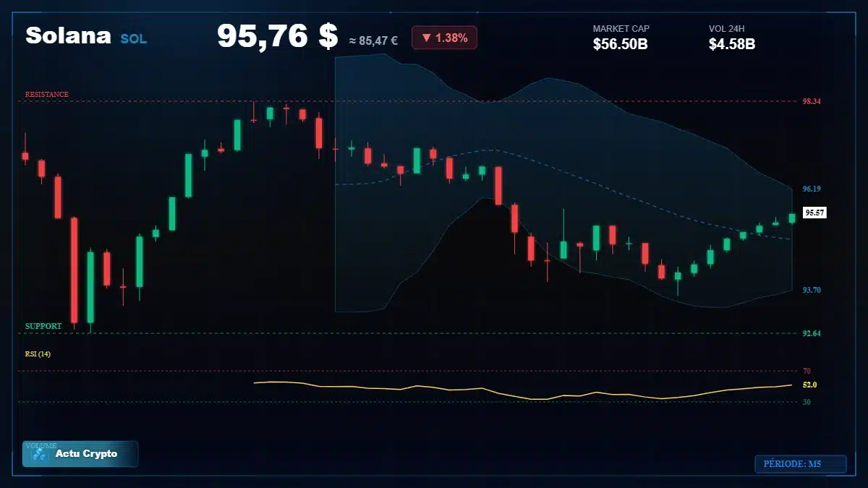Click the red 1.38% change badge

pos(444,38)
